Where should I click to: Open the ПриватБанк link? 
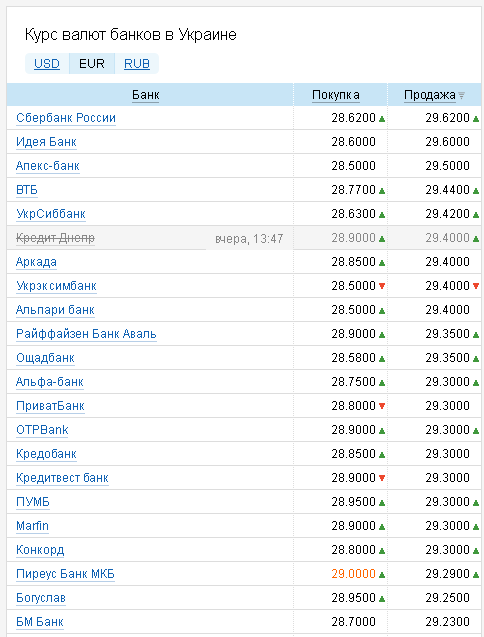coord(50,406)
